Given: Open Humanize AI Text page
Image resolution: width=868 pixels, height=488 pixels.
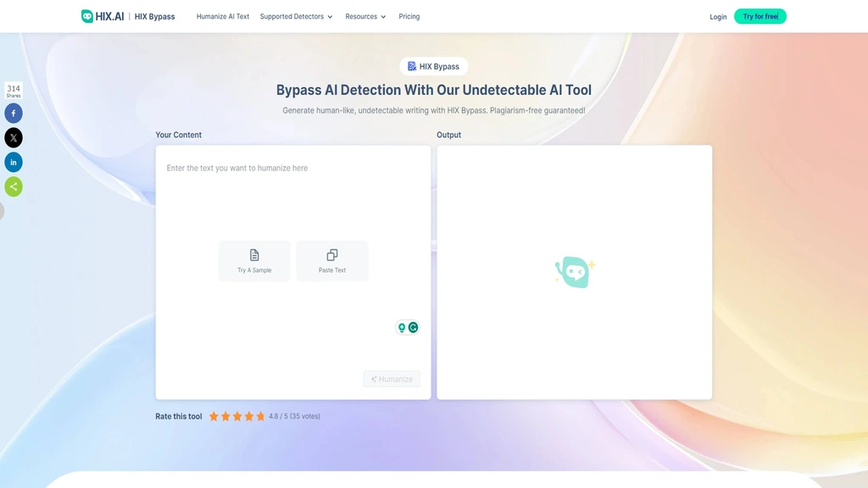Looking at the screenshot, I should pos(223,17).
